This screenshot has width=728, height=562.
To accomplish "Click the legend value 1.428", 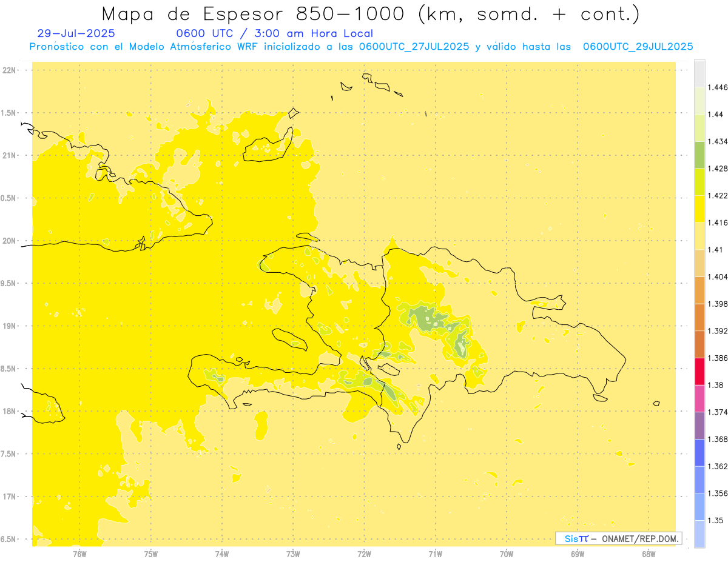I will coord(718,169).
